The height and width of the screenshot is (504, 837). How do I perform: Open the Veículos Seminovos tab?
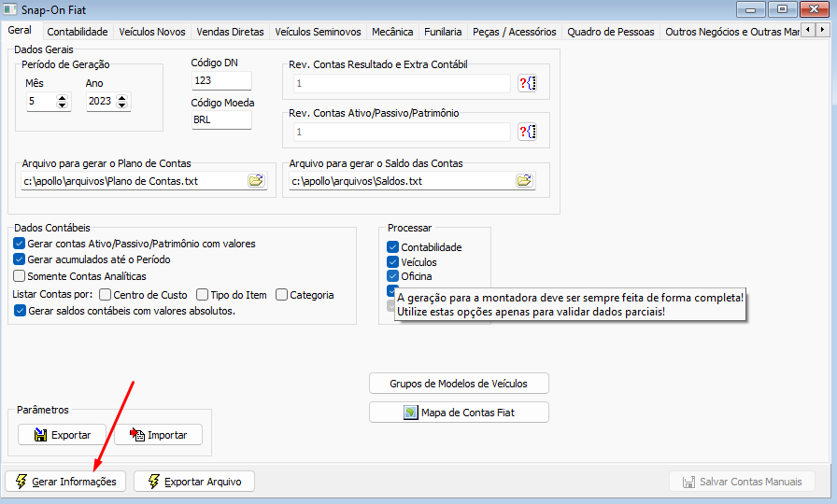[x=319, y=32]
